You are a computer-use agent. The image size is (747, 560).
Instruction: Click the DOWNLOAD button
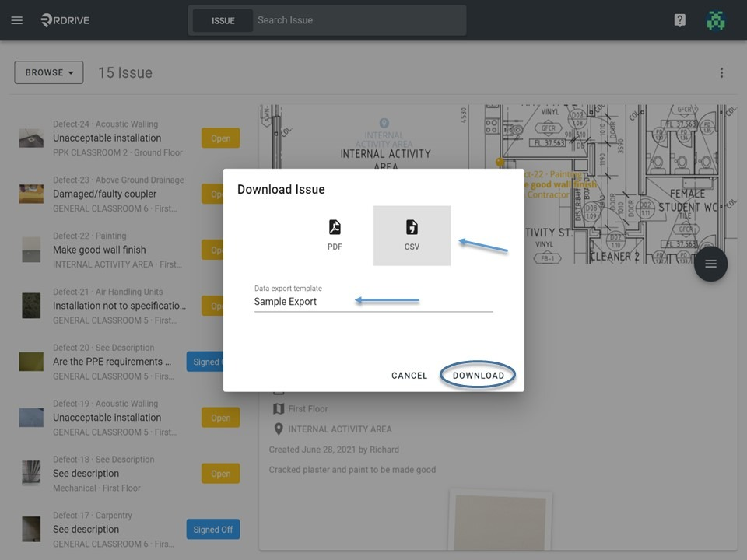click(479, 375)
